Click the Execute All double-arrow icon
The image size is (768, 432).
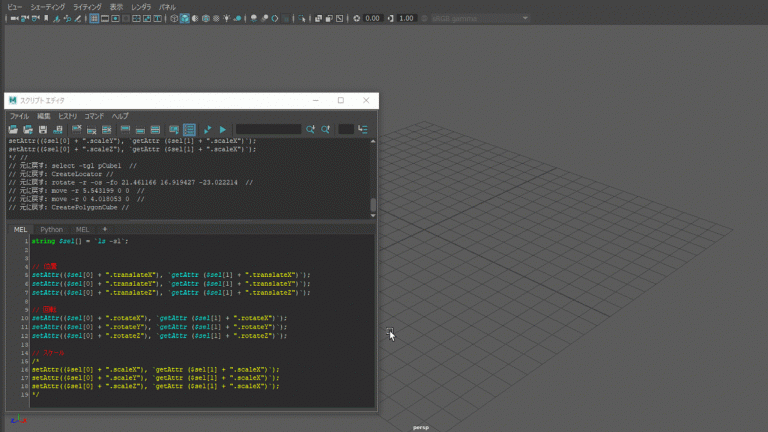coord(207,129)
